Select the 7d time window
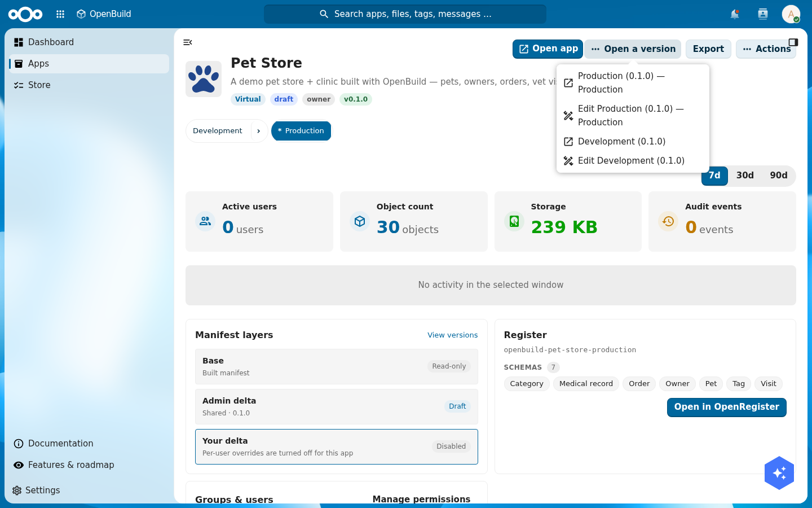This screenshot has height=508, width=812. 714,176
